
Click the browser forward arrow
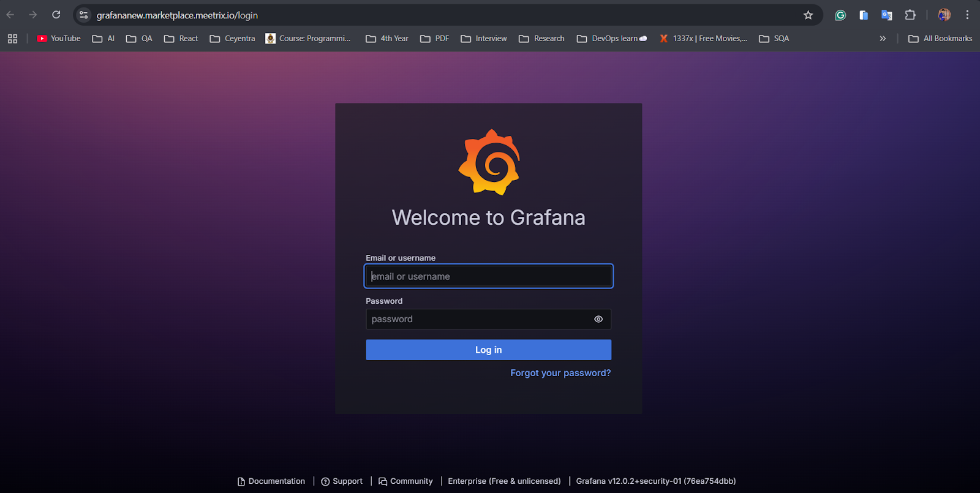click(33, 15)
